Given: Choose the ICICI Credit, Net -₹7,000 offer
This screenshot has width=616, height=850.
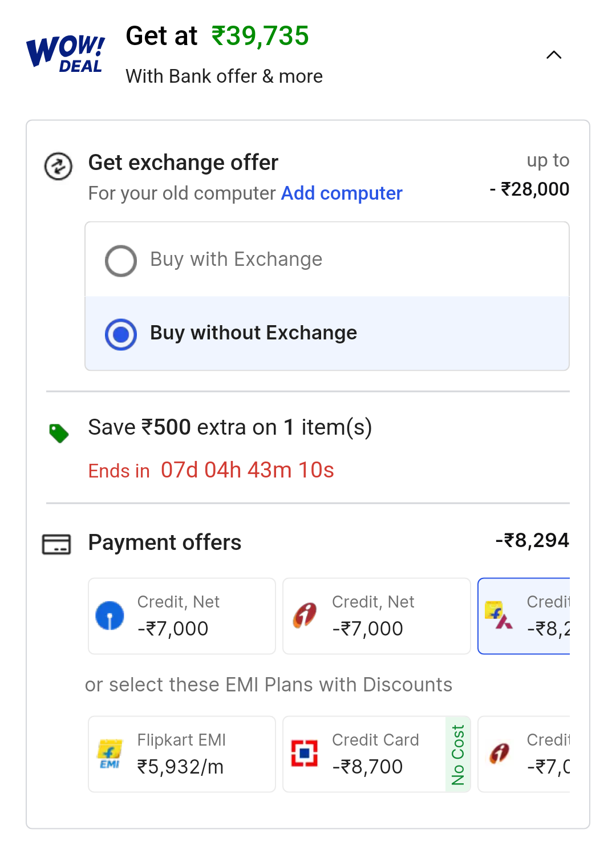Looking at the screenshot, I should 376,616.
